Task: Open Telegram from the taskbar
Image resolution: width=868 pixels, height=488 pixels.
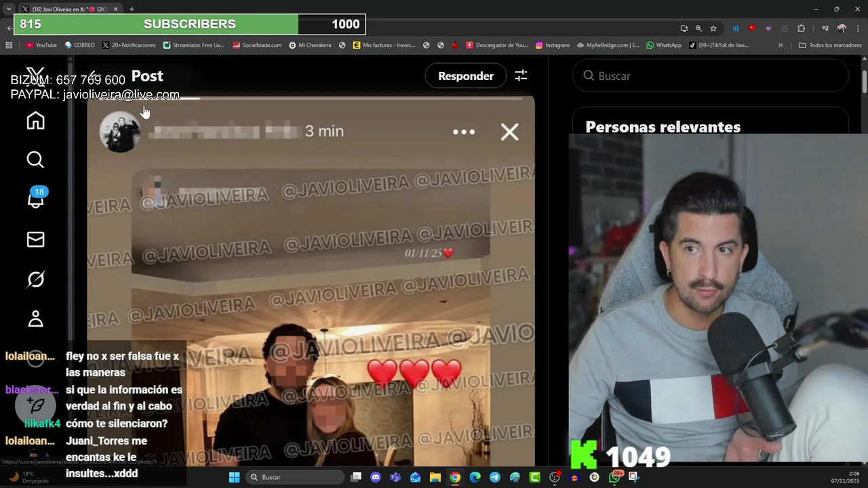Action: click(495, 477)
